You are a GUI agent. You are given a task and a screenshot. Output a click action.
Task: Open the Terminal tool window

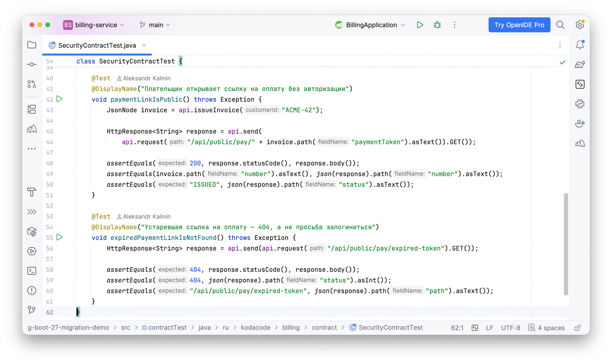click(x=32, y=271)
